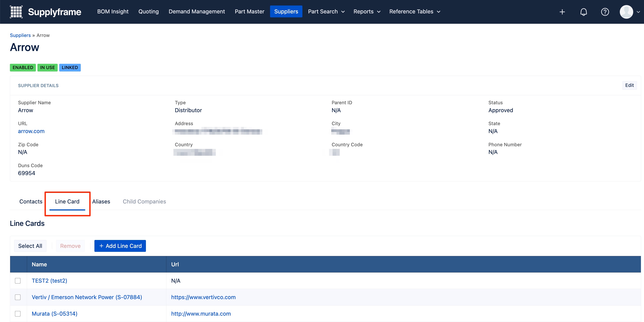Go to Quoting in the nav bar
The height and width of the screenshot is (322, 644).
click(149, 11)
